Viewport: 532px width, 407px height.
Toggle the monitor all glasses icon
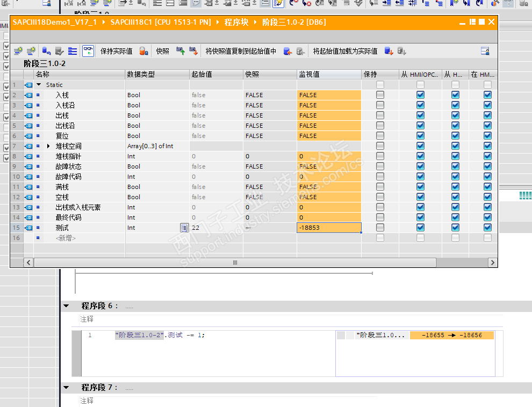point(88,51)
